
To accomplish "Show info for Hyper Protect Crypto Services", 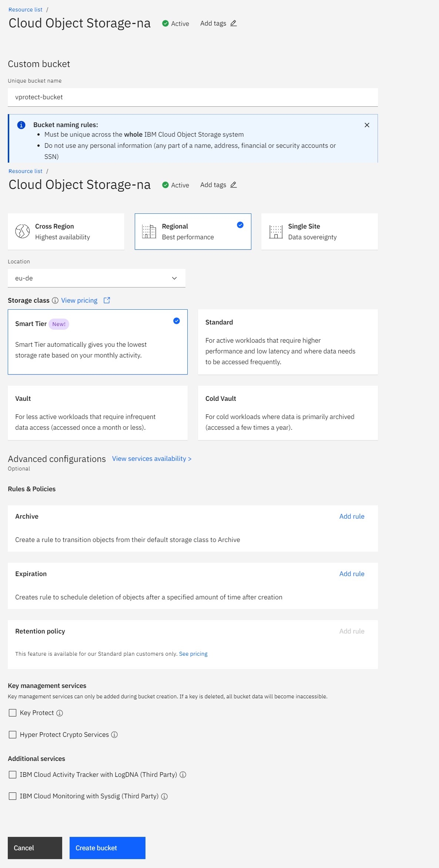I will 114,735.
